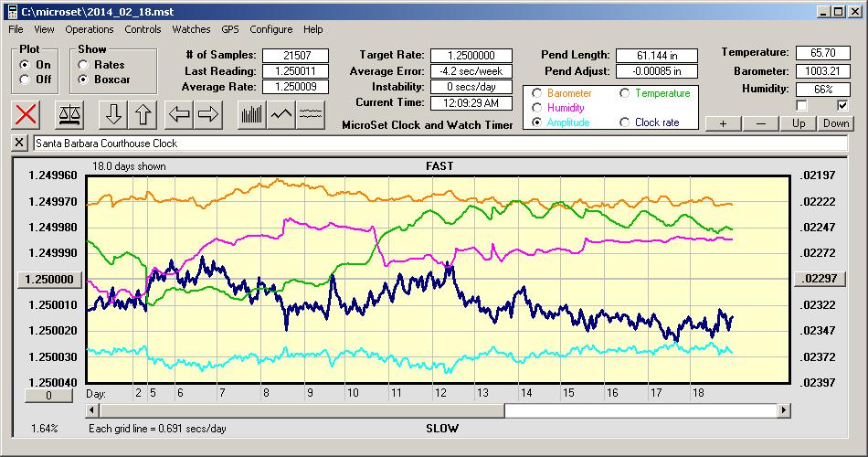Open the Configure menu
Screen dimensions: 868x457
[x=270, y=29]
